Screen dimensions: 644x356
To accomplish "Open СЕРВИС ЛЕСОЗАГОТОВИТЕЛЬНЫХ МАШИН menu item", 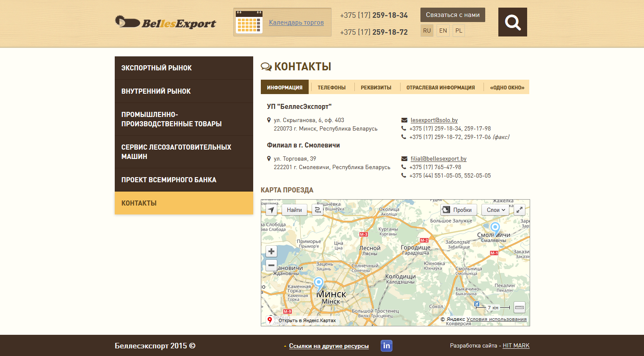I will pos(184,152).
